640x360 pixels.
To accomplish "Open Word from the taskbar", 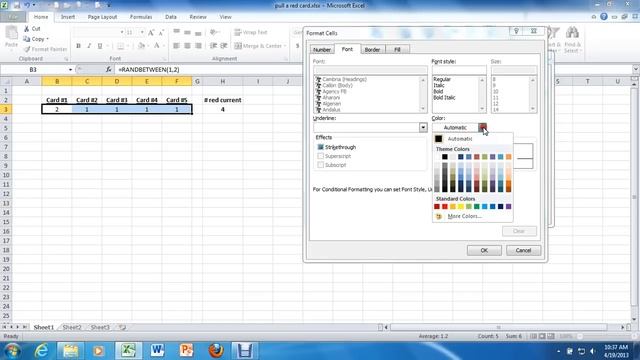I will (157, 350).
